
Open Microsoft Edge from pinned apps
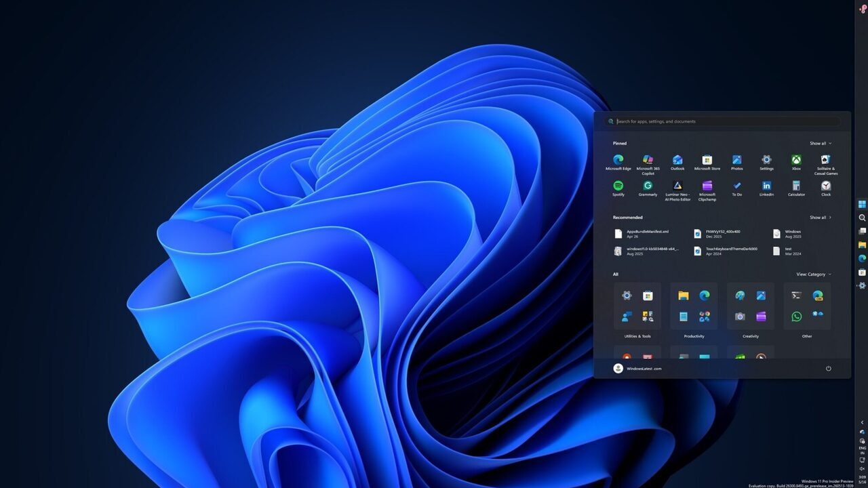pos(618,163)
